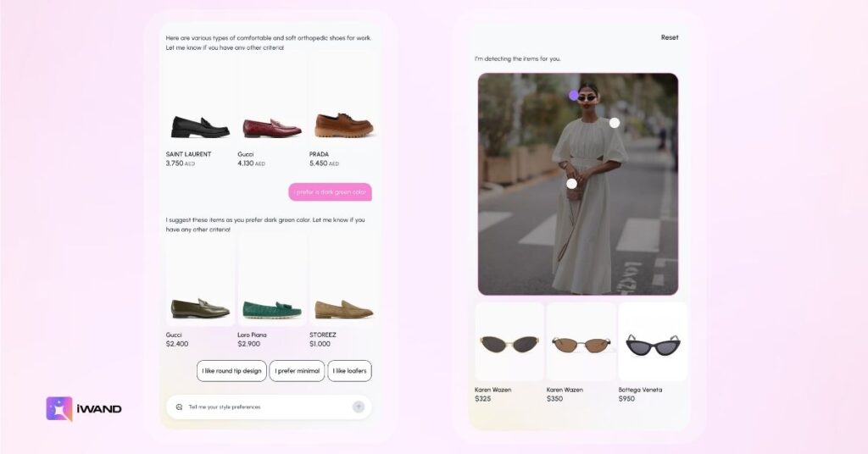The image size is (868, 454).
Task: Open the Prada brown shoe
Action: (343, 126)
